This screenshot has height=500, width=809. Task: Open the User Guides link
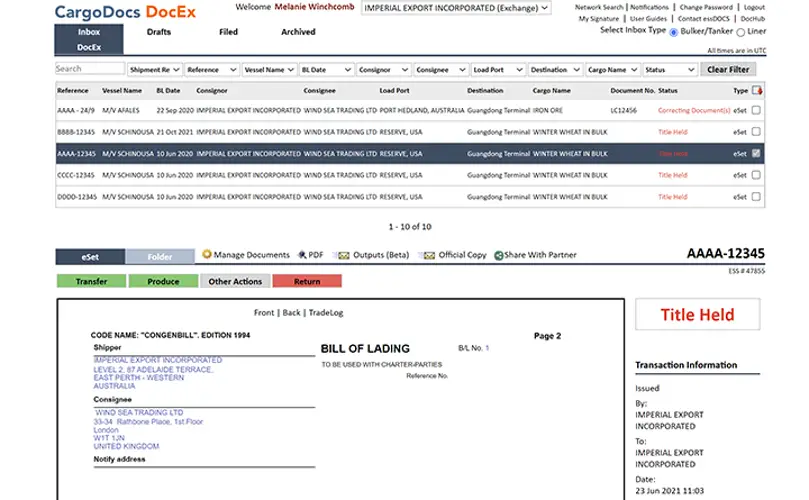648,19
